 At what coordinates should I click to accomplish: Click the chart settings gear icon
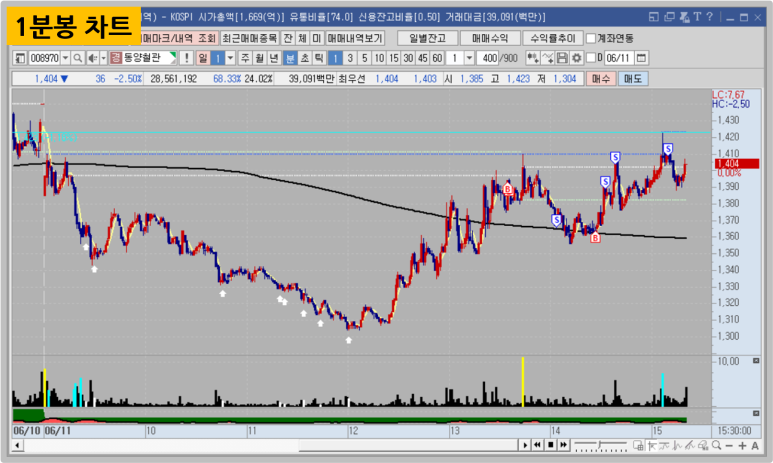point(576,58)
